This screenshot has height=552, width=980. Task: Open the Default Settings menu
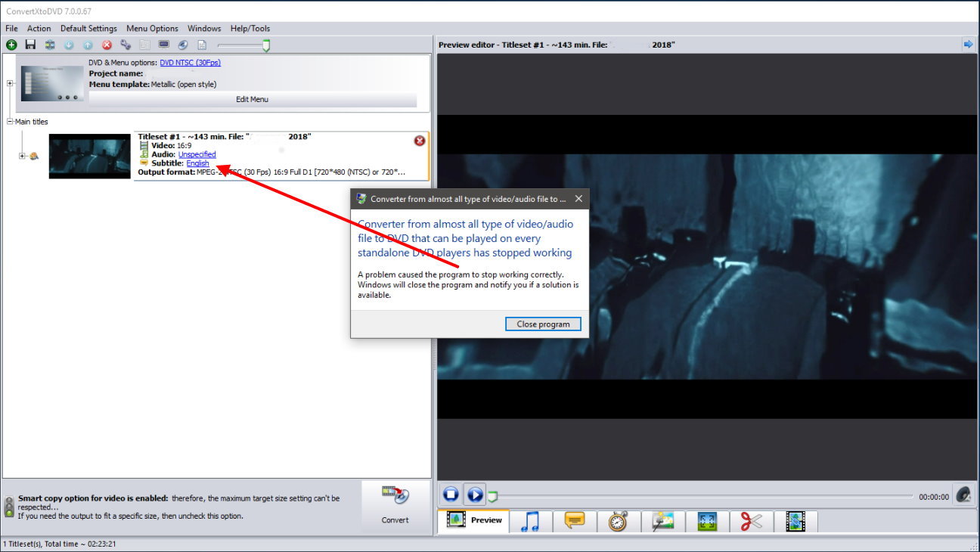tap(88, 29)
